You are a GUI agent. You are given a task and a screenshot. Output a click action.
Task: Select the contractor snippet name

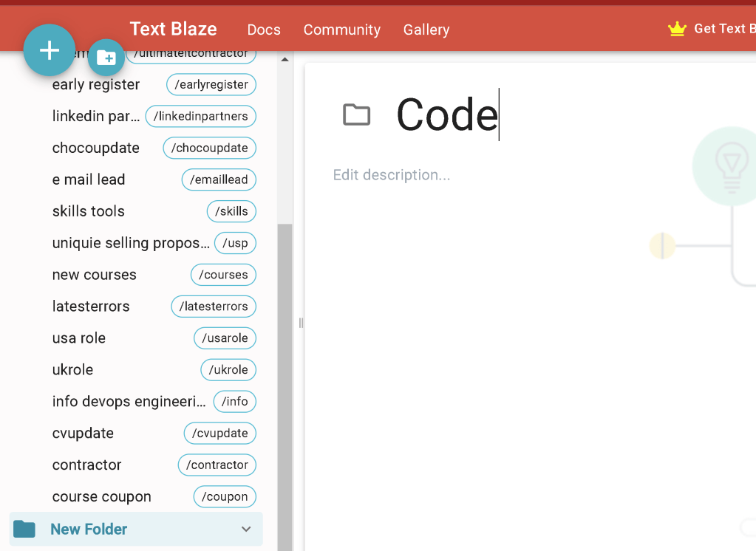tap(86, 465)
